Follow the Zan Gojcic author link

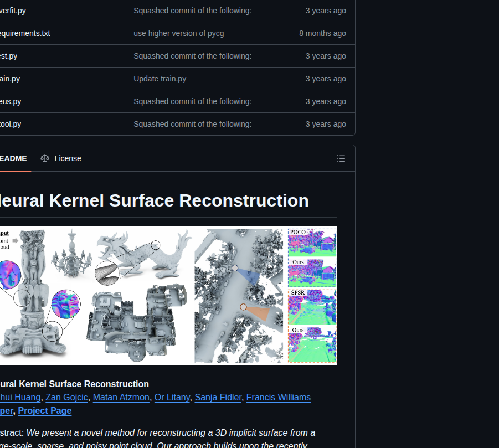tap(66, 398)
